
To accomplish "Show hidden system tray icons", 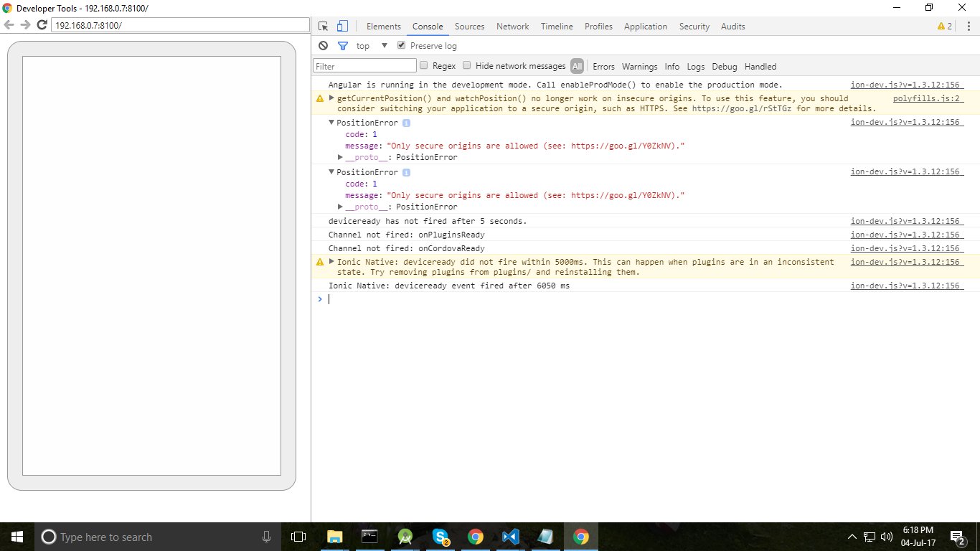I will click(x=852, y=537).
